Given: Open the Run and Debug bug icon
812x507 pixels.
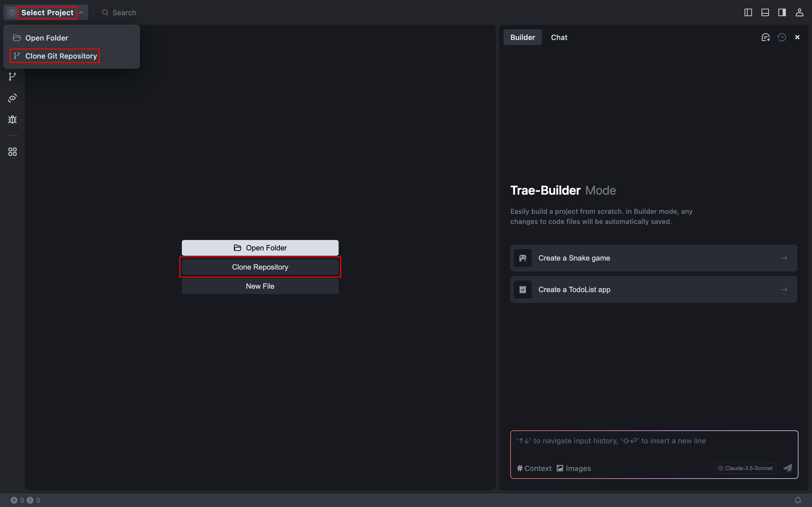Looking at the screenshot, I should (x=12, y=120).
